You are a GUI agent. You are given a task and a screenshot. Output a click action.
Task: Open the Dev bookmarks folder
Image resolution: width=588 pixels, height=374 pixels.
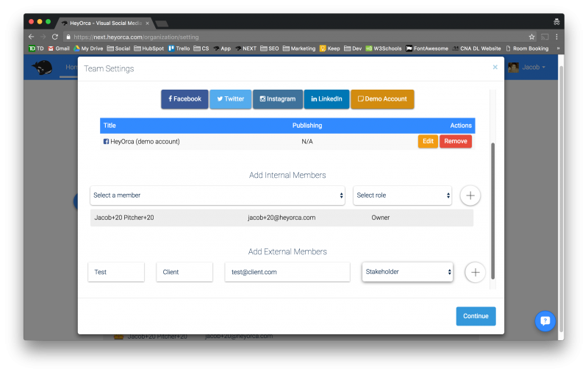353,48
